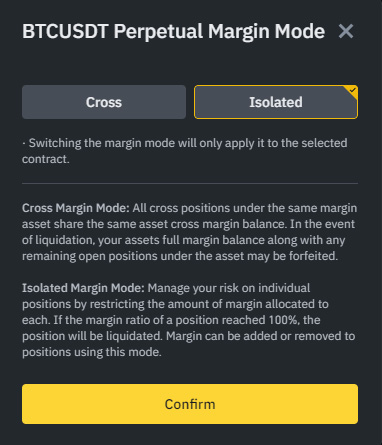
Task: Click the word 'Perpetual' in the title
Action: [x=158, y=32]
